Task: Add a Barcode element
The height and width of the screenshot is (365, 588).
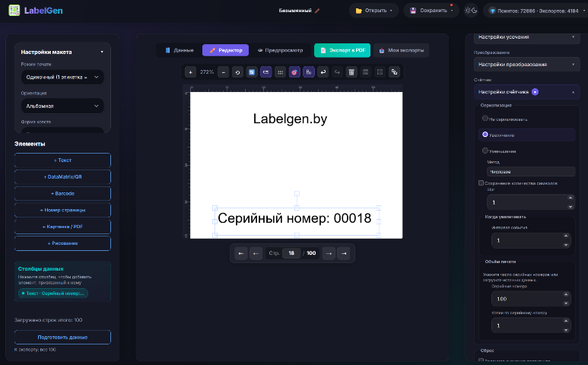Action: pyautogui.click(x=62, y=194)
